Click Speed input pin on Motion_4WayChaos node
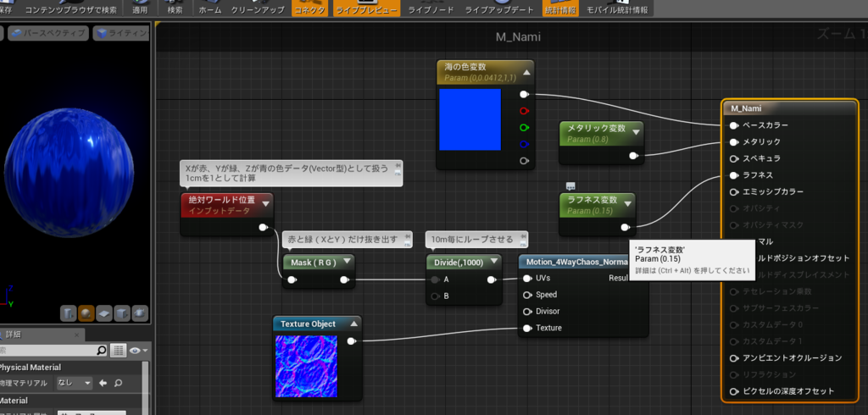This screenshot has height=415, width=868. 527,295
